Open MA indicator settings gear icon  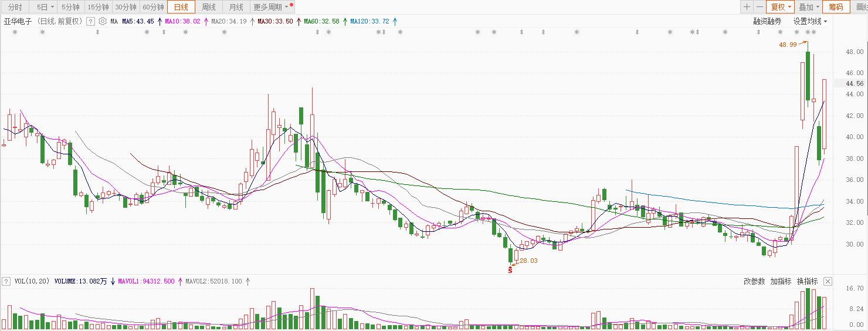coord(103,21)
